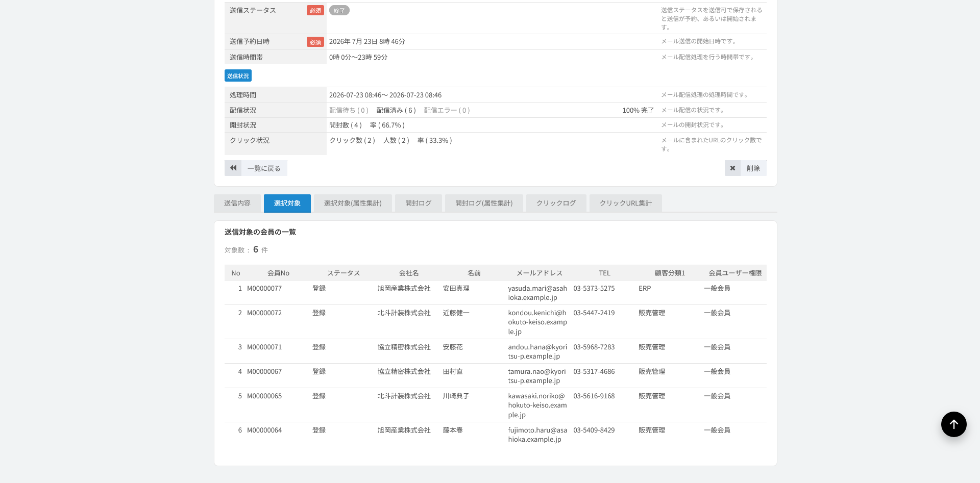Click the name 田村直

click(x=453, y=371)
